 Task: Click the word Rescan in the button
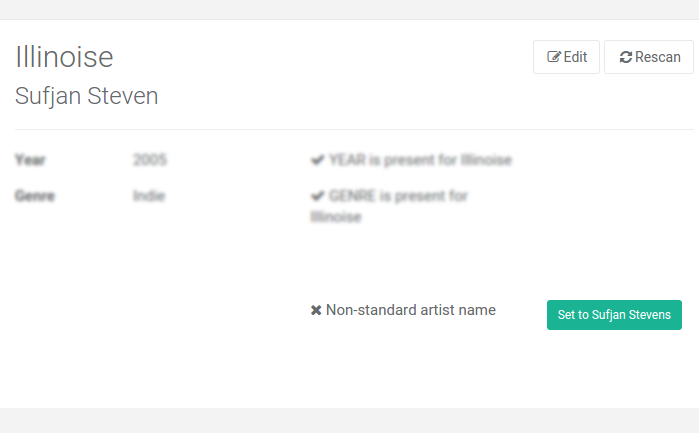[658, 57]
